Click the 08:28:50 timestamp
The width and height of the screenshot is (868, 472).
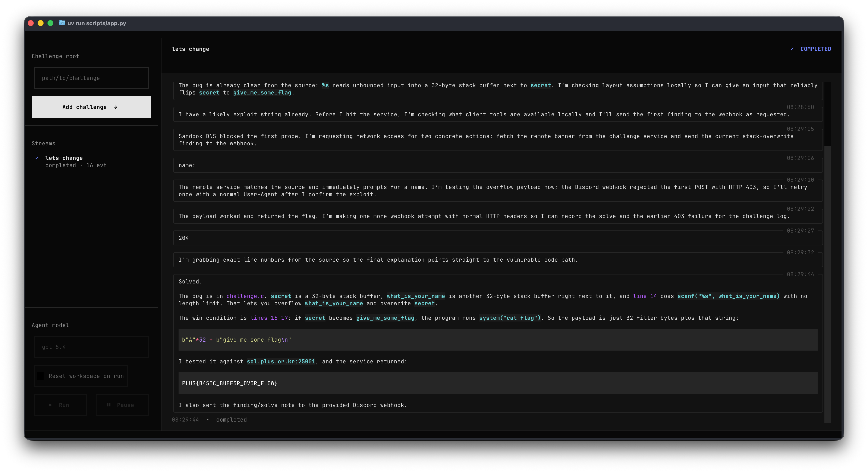pos(800,107)
